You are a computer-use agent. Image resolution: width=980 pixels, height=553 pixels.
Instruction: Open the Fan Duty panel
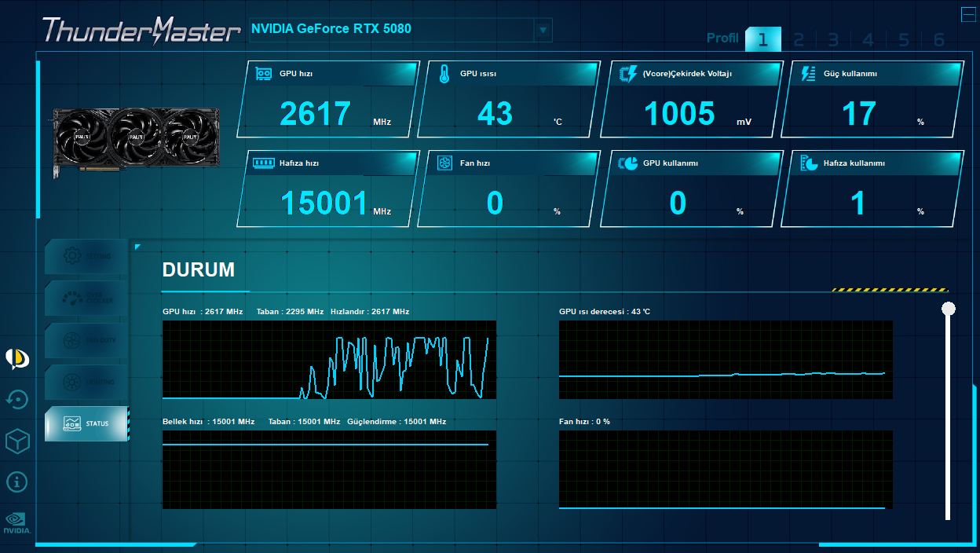[86, 340]
